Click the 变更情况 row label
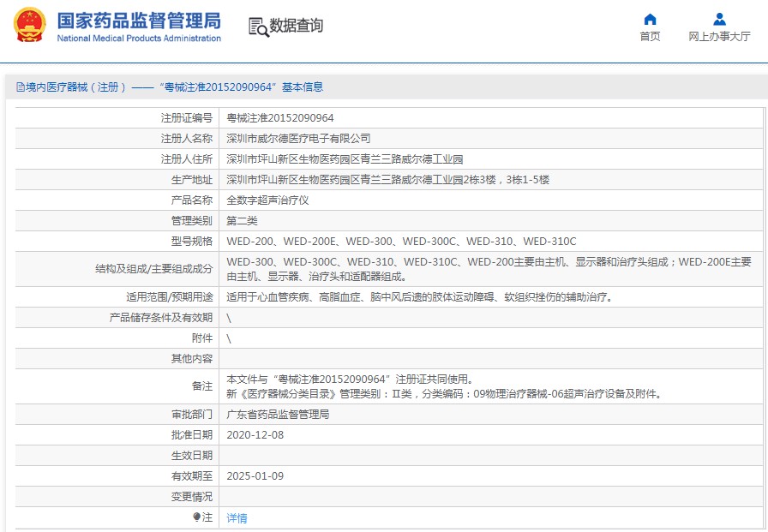This screenshot has height=532, width=768. (x=191, y=497)
